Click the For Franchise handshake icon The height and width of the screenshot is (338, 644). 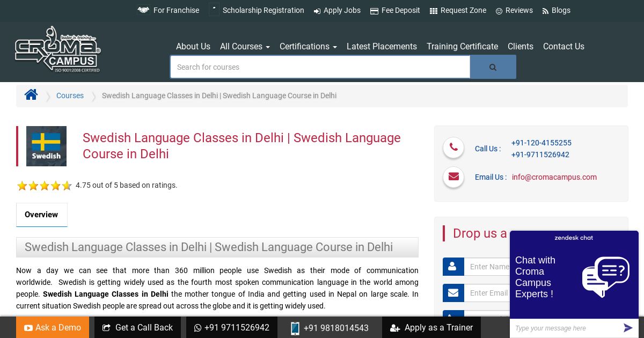point(143,10)
